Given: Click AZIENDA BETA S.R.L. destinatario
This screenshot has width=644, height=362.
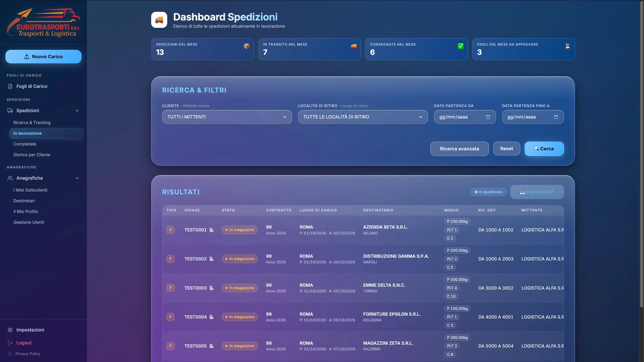Looking at the screenshot, I should click(x=385, y=227).
